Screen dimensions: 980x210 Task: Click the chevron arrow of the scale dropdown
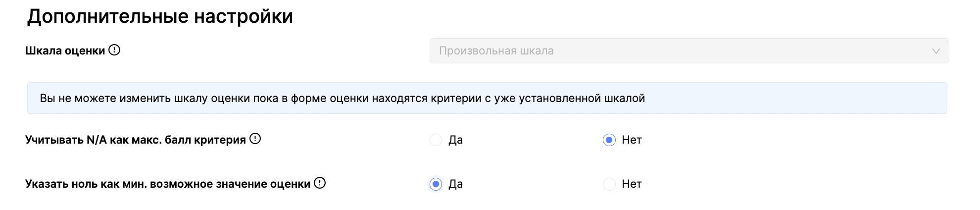coord(935,51)
